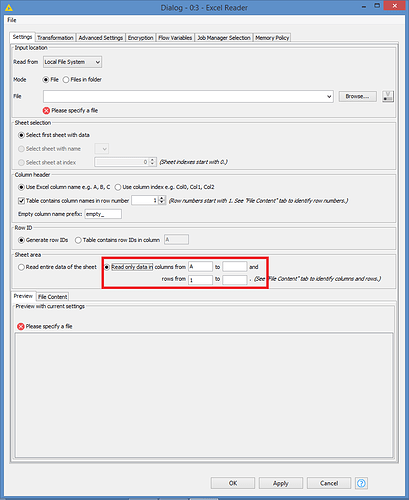Switch to the File Content tab
The image size is (409, 500).
pyautogui.click(x=52, y=297)
